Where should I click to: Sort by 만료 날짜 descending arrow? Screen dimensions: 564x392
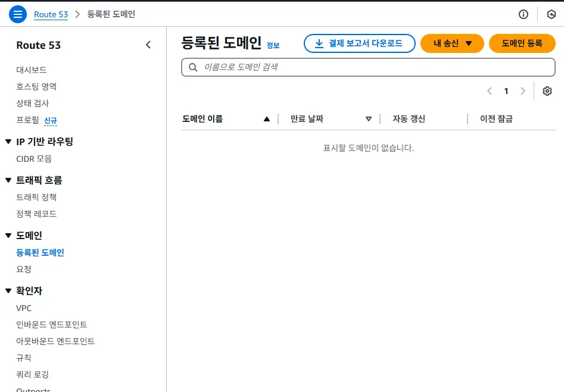368,119
